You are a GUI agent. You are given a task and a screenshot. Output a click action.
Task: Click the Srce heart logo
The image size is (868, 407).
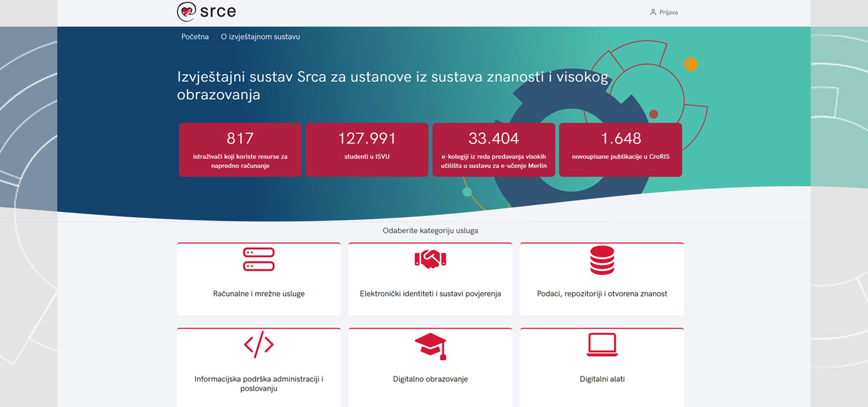point(186,12)
